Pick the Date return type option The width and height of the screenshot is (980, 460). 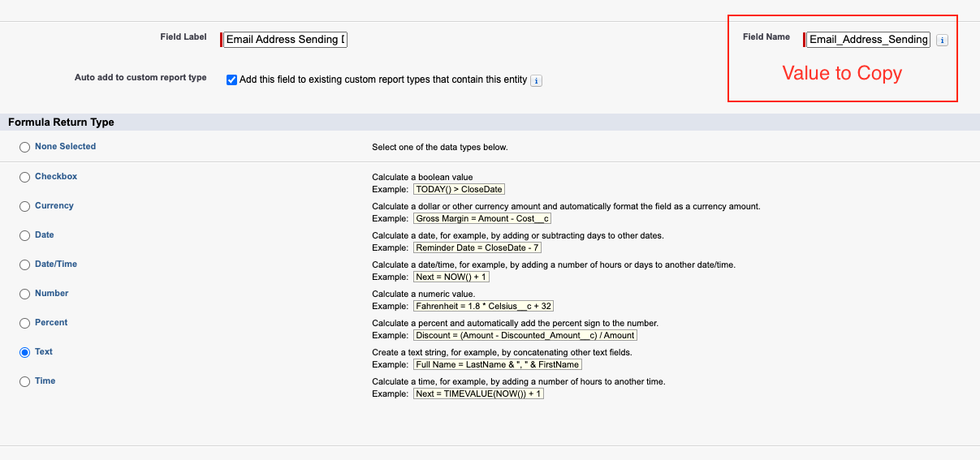point(24,236)
